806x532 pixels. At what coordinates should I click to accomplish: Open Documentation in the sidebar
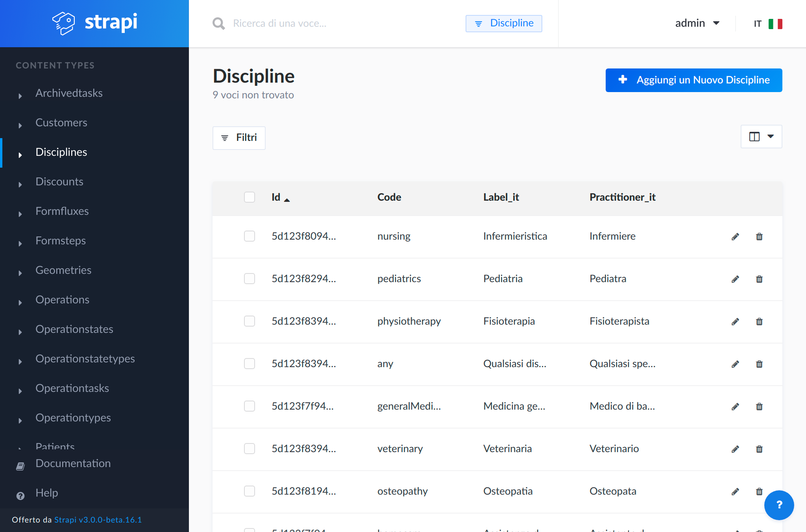[x=73, y=463]
